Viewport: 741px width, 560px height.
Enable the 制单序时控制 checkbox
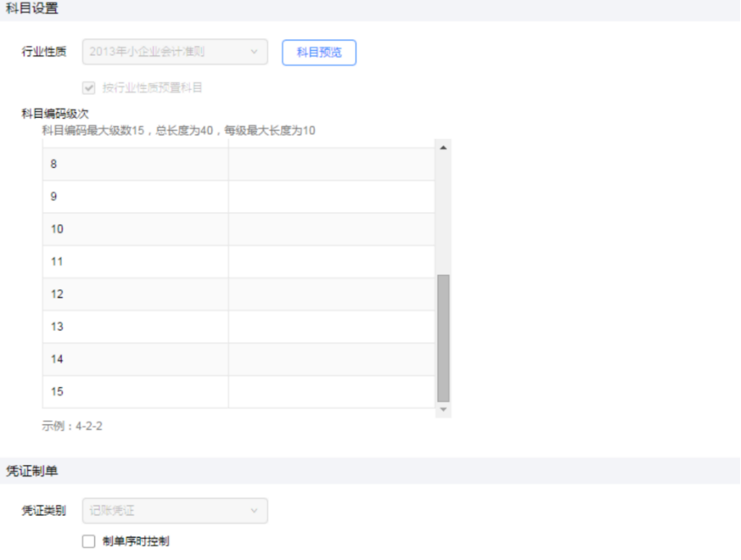point(88,541)
